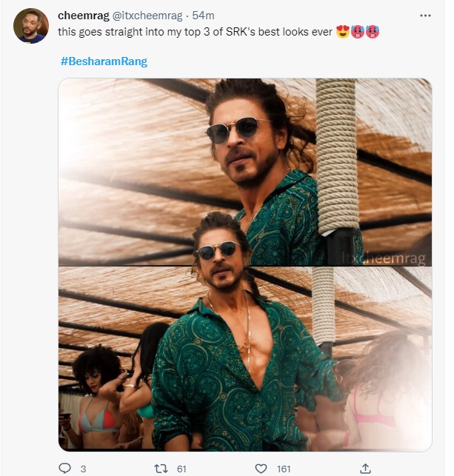
Task: Share the tweet via the share icon
Action: click(365, 468)
